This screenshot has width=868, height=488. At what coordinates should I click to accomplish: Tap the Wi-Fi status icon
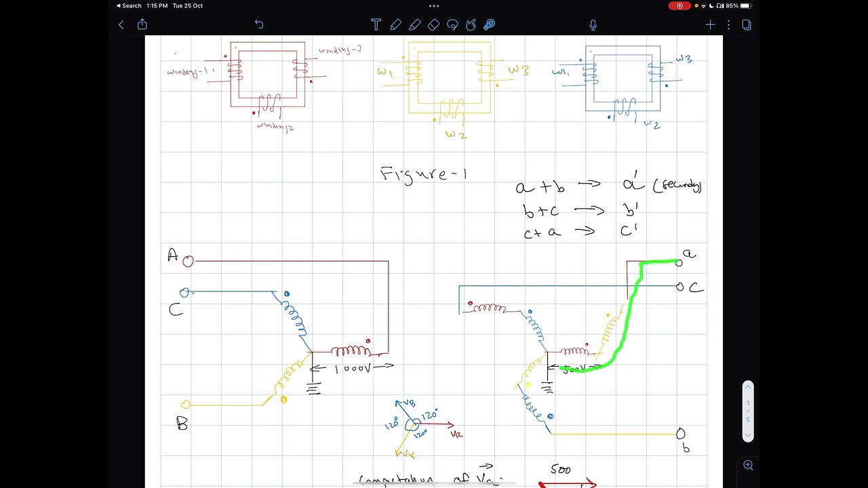pyautogui.click(x=703, y=5)
